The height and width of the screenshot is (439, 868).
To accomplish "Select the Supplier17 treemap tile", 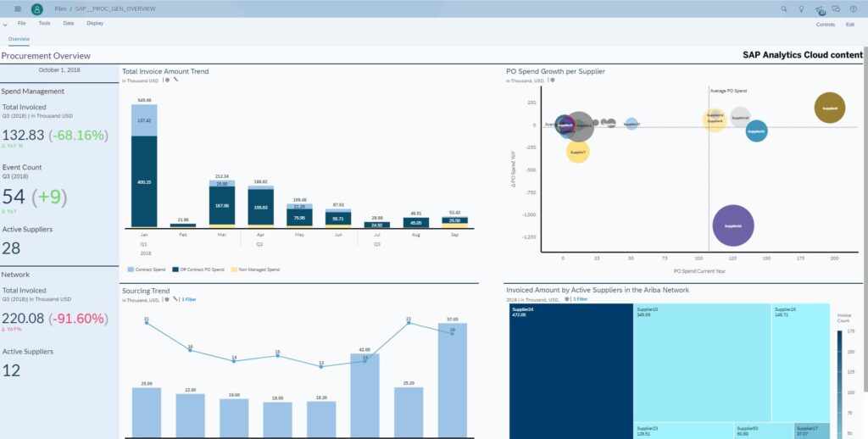I will pos(812,431).
